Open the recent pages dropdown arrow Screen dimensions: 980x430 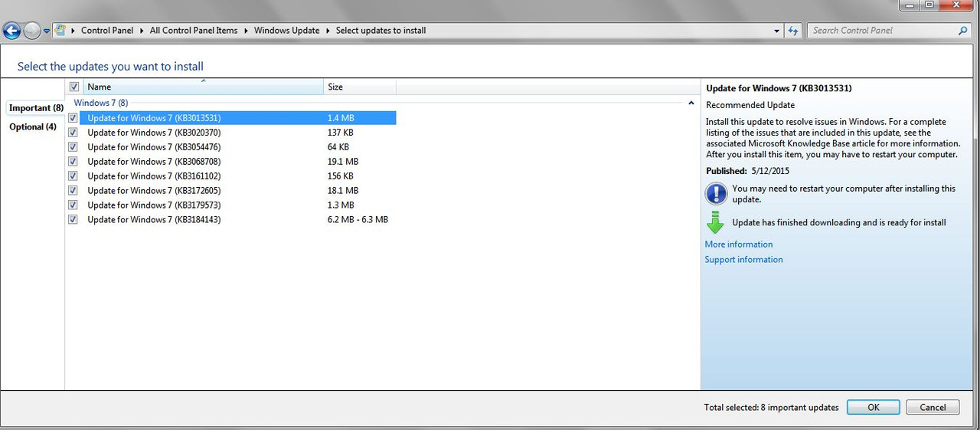47,31
